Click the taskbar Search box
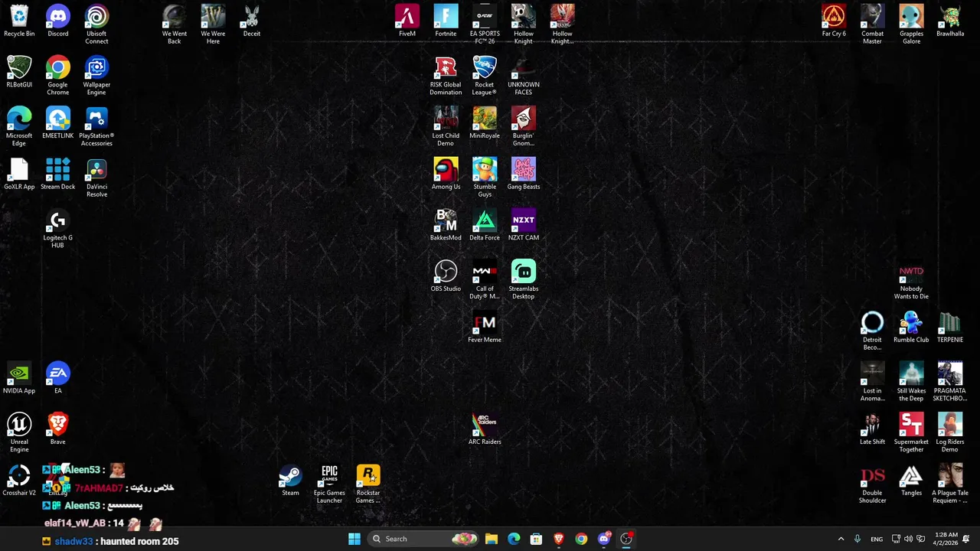 [x=423, y=539]
